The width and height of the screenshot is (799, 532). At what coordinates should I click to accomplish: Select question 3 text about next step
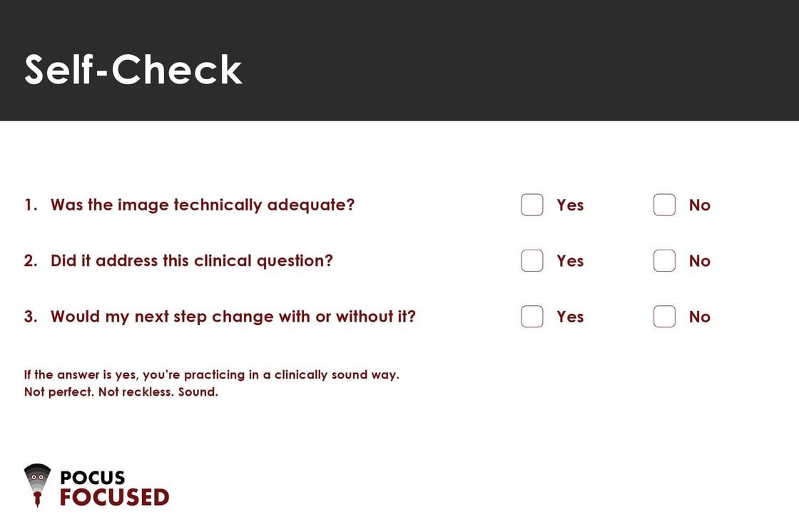click(233, 317)
